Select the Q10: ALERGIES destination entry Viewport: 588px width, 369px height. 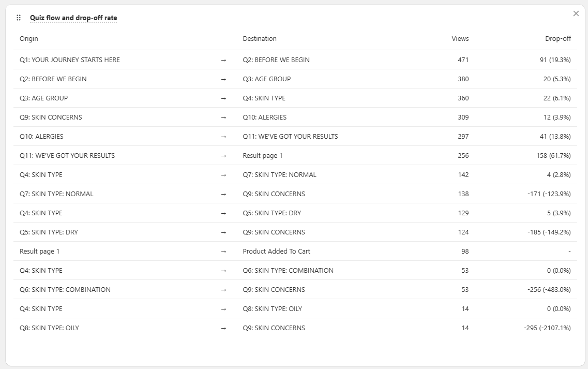point(265,117)
